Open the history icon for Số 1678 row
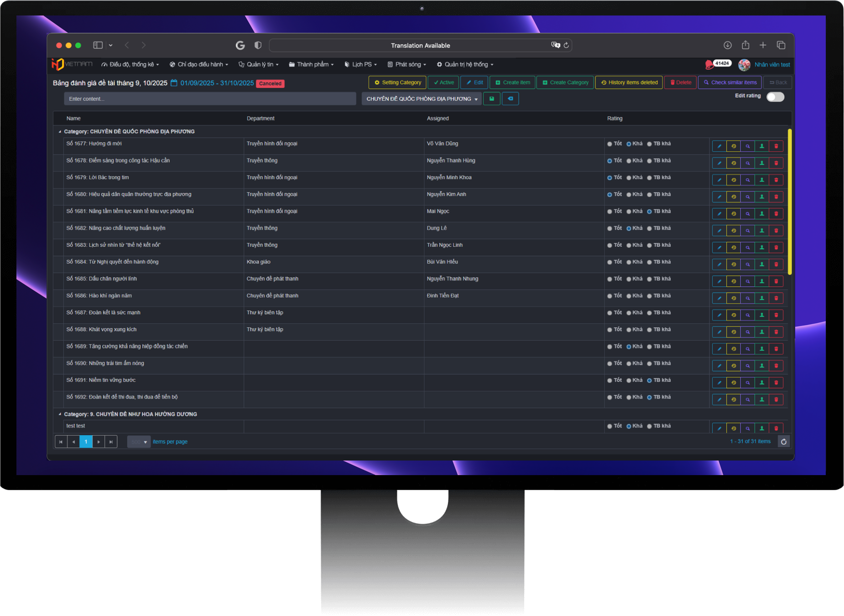Image resolution: width=844 pixels, height=616 pixels. coord(733,163)
